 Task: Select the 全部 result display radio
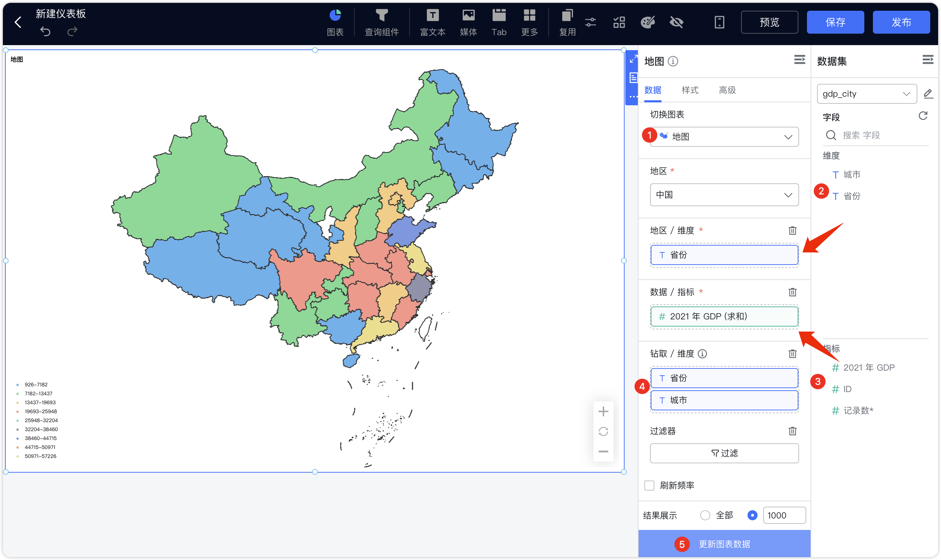pyautogui.click(x=705, y=516)
